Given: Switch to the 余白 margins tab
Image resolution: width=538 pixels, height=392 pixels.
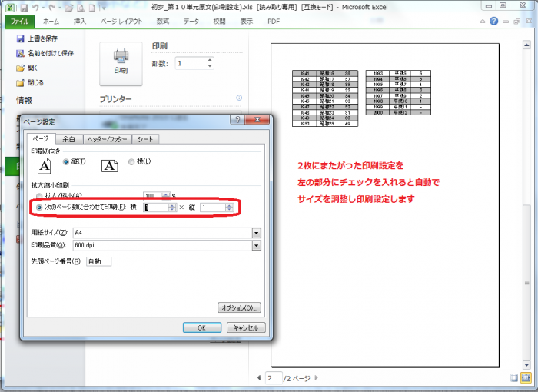Looking at the screenshot, I should pyautogui.click(x=68, y=139).
